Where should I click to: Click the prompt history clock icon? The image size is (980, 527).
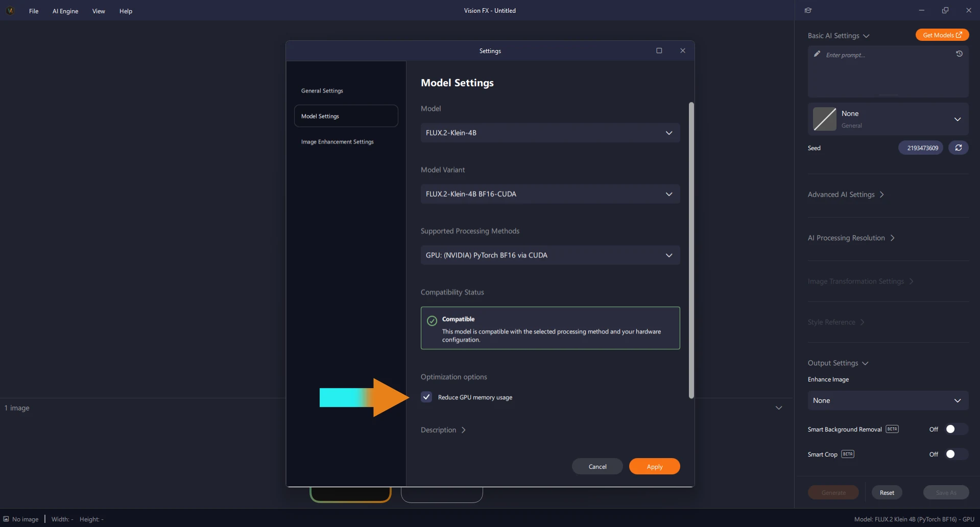point(959,54)
